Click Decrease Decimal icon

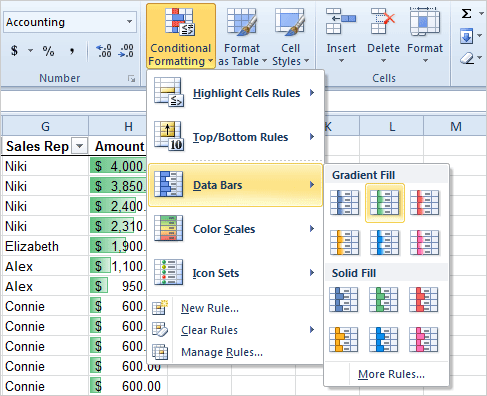[x=126, y=51]
